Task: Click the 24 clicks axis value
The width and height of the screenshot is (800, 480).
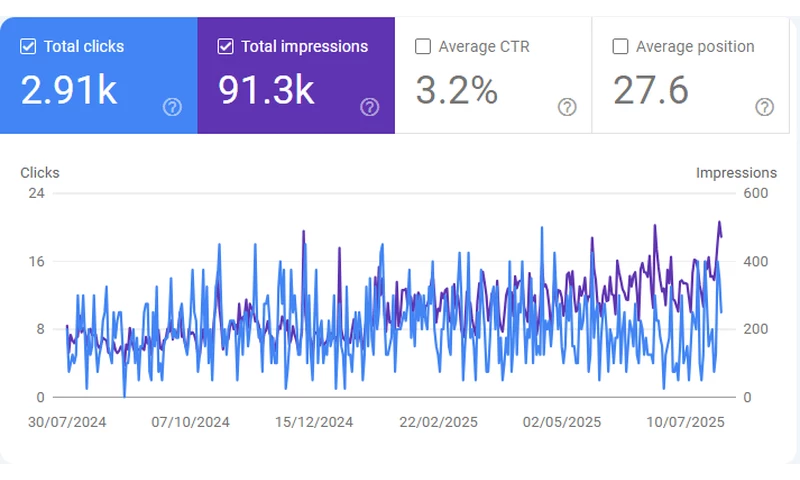Action: tap(36, 193)
